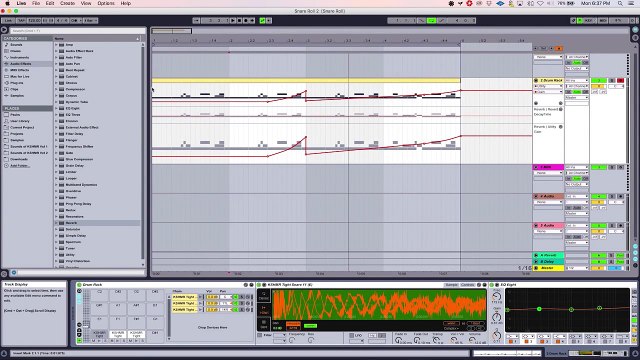Toggle the browser show/hide arrow button
This screenshot has width=640, height=360.
(x=4, y=30)
